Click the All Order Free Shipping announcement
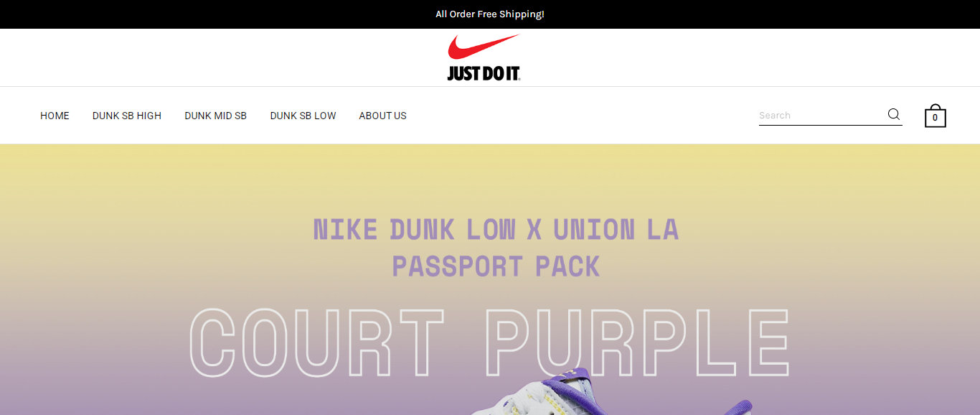 (x=490, y=14)
